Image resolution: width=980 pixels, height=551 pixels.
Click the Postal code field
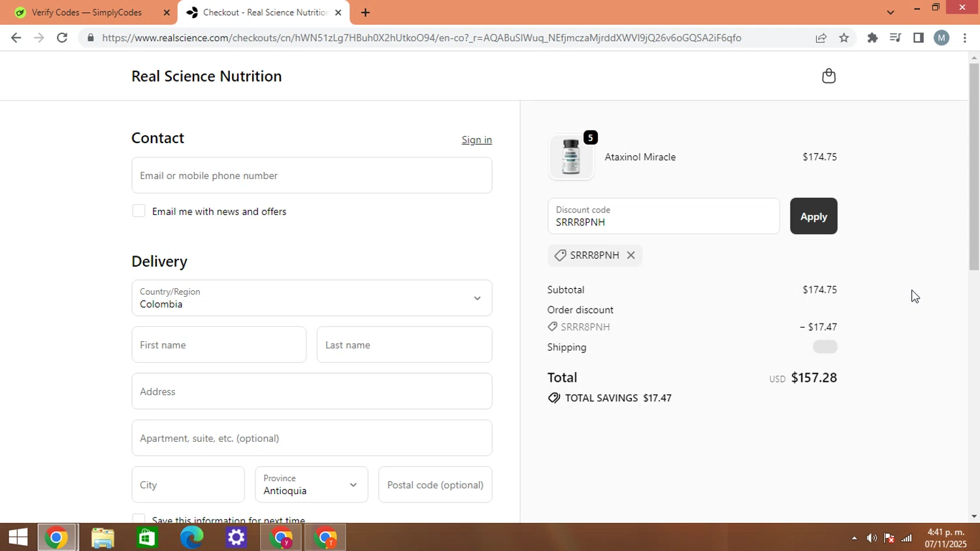point(435,485)
